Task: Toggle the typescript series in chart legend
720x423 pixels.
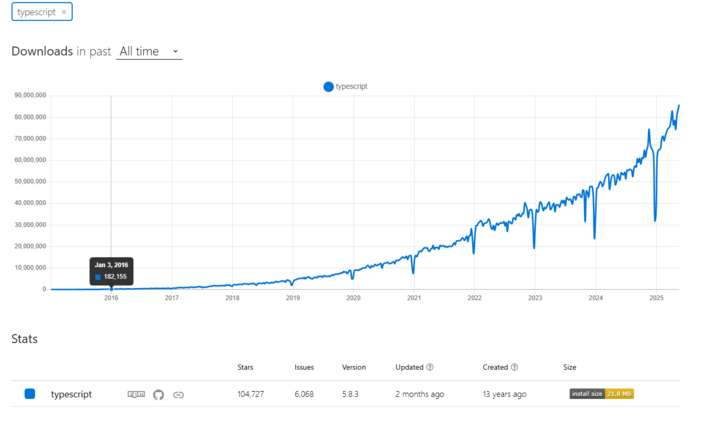Action: point(345,86)
